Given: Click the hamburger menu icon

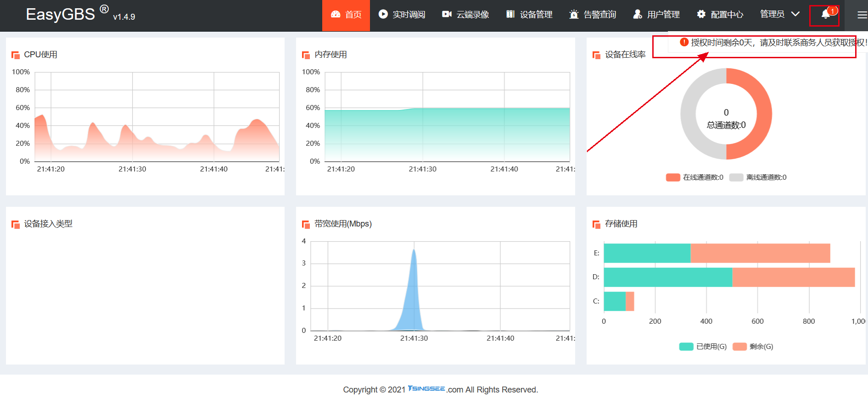Looking at the screenshot, I should [862, 15].
